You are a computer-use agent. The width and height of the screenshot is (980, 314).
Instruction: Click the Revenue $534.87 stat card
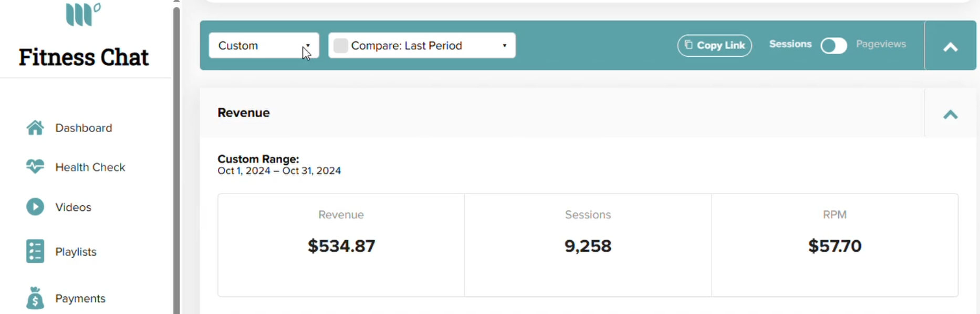(x=341, y=245)
